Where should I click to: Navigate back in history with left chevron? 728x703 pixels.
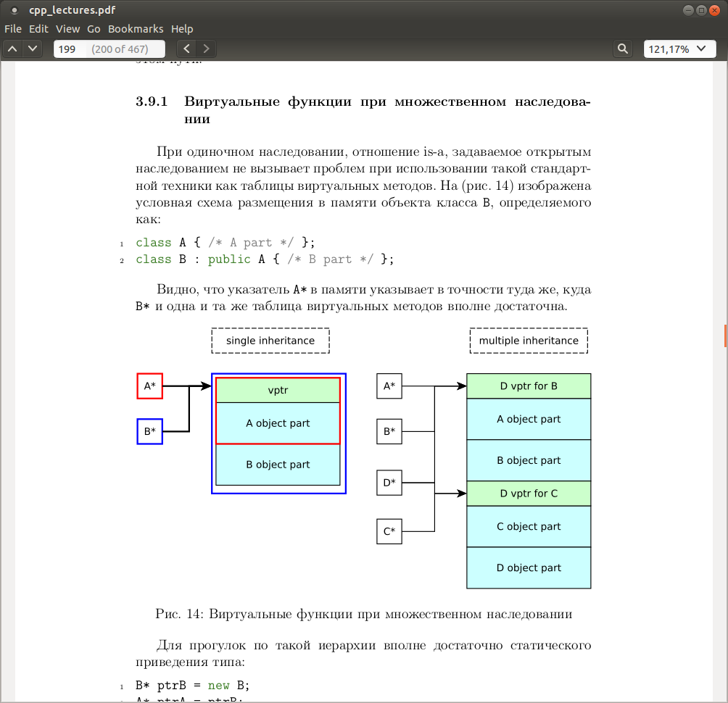(x=186, y=49)
